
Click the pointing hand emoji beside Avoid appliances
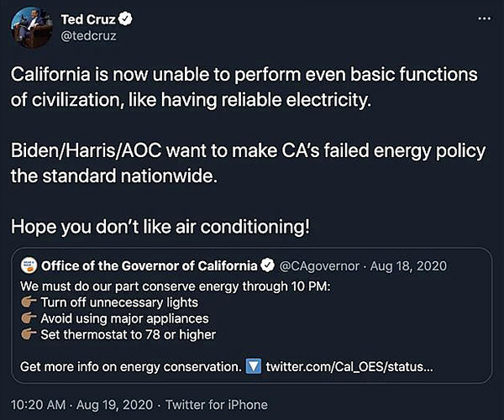(29, 318)
